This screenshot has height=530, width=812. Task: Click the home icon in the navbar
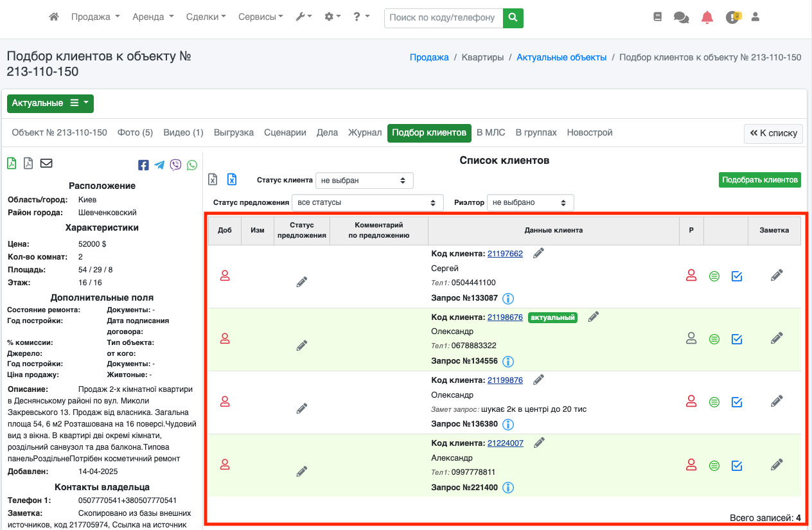point(54,17)
